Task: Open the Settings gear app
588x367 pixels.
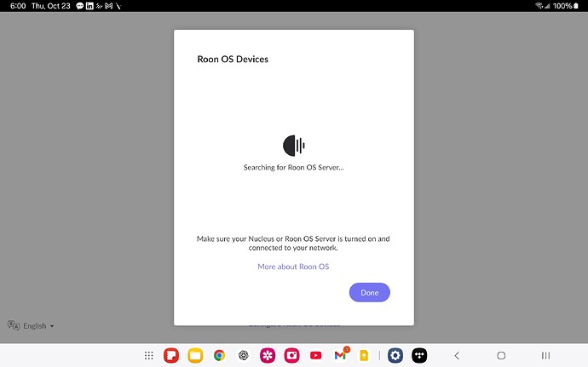Action: tap(395, 355)
